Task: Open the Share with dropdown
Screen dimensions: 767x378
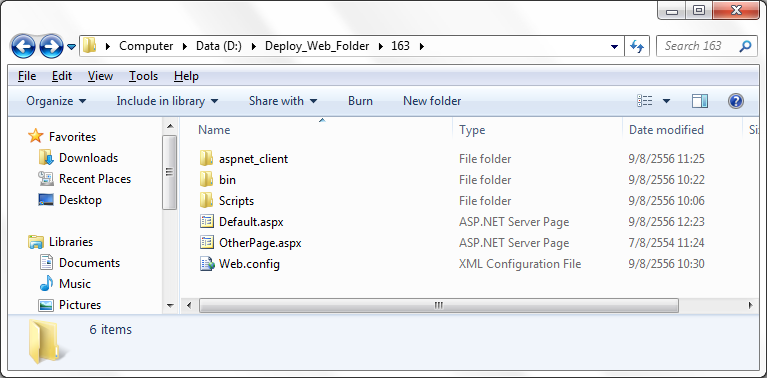Action: pos(283,101)
